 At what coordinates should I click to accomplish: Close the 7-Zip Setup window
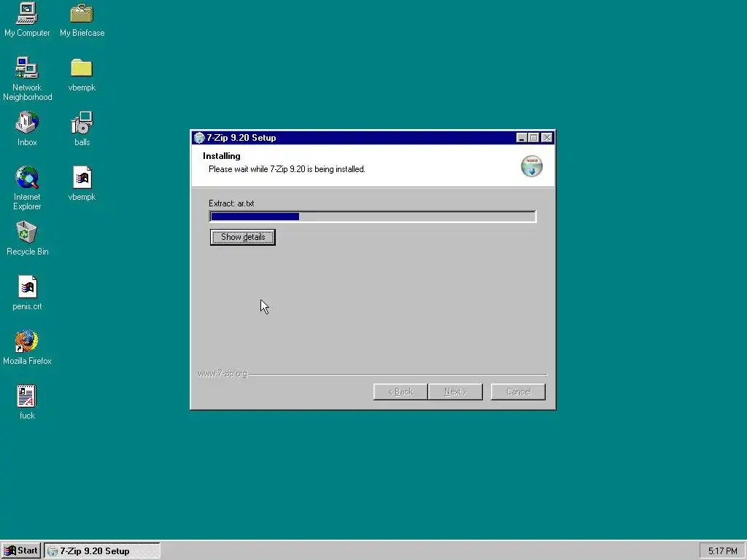[x=547, y=138]
